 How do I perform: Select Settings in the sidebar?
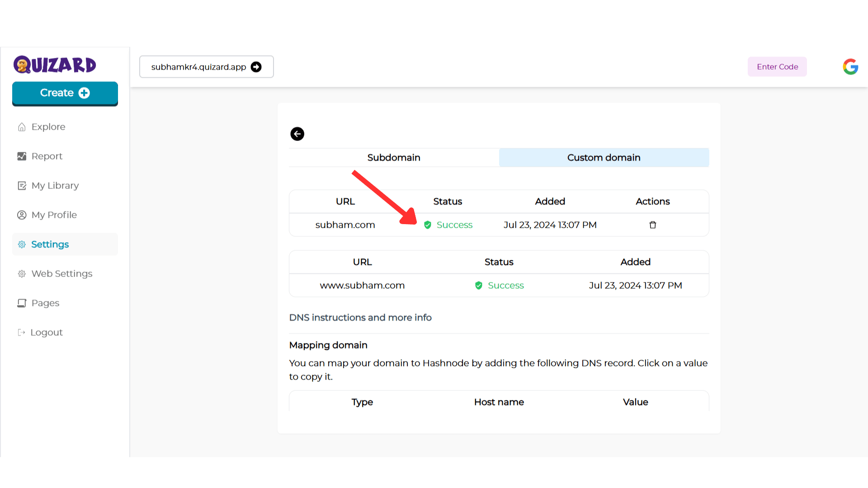click(x=65, y=244)
